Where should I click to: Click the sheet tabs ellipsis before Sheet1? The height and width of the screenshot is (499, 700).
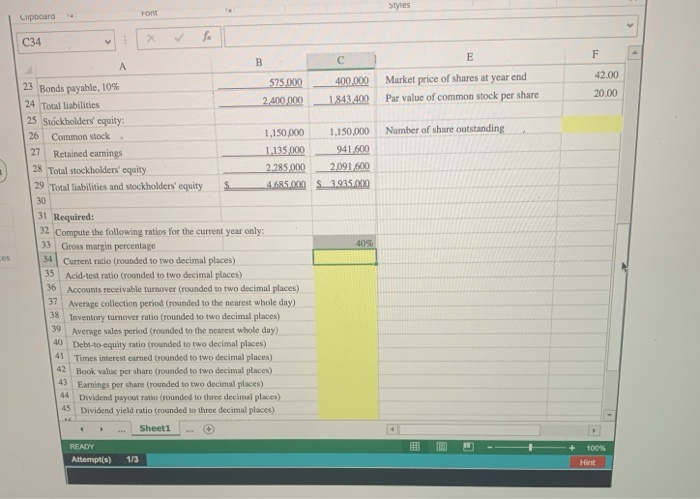[121, 430]
